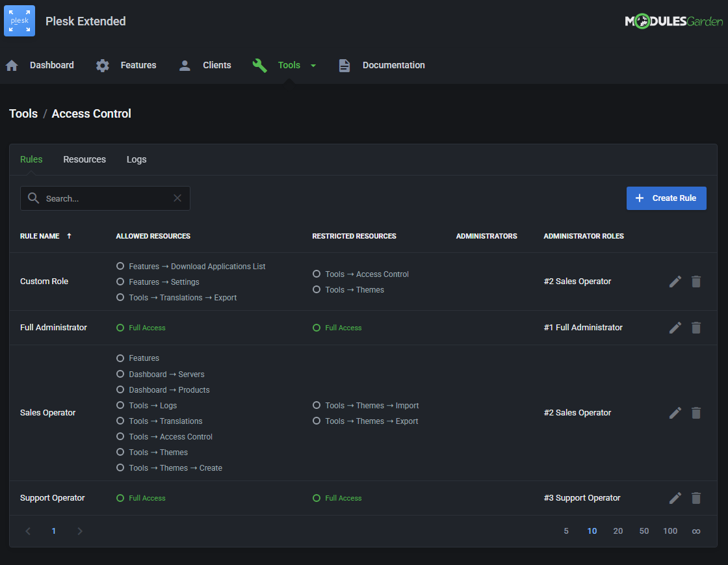Click 'Features → Settings' resource entry

[x=164, y=282]
